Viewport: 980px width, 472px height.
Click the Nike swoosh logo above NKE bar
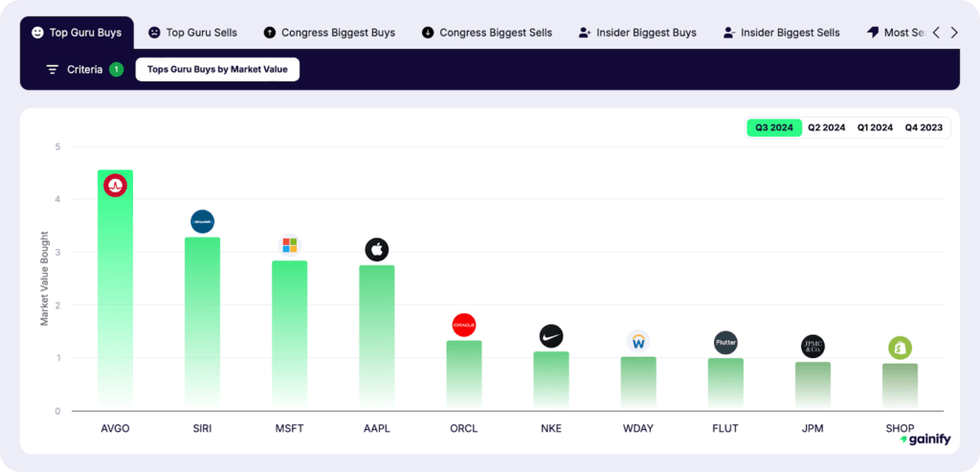551,336
